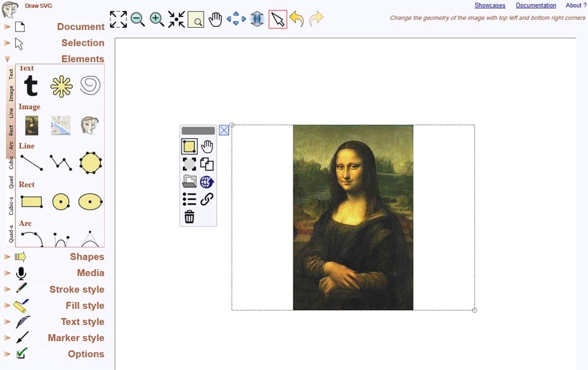Click top-left corner handle of image selection
The image size is (588, 370).
[232, 125]
